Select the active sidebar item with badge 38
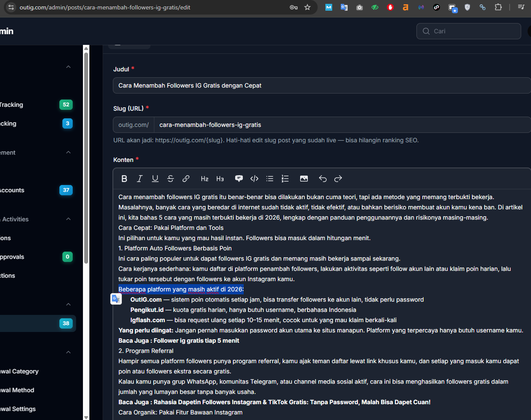 pos(38,323)
